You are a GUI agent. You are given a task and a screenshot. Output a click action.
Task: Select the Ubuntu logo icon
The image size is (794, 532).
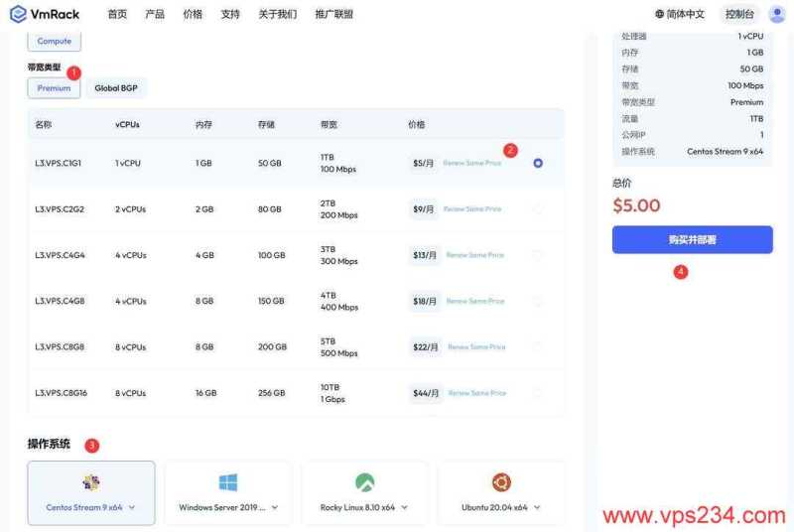pyautogui.click(x=501, y=482)
